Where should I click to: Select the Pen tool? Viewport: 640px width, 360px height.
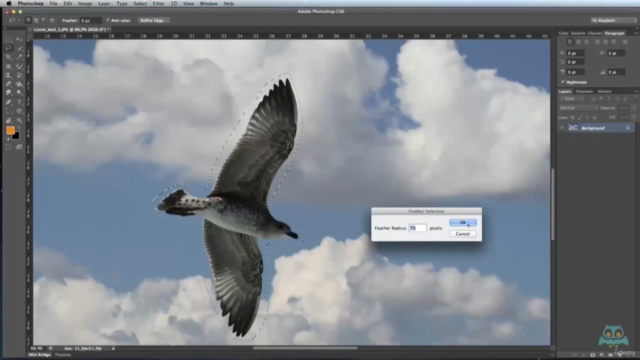[8, 102]
